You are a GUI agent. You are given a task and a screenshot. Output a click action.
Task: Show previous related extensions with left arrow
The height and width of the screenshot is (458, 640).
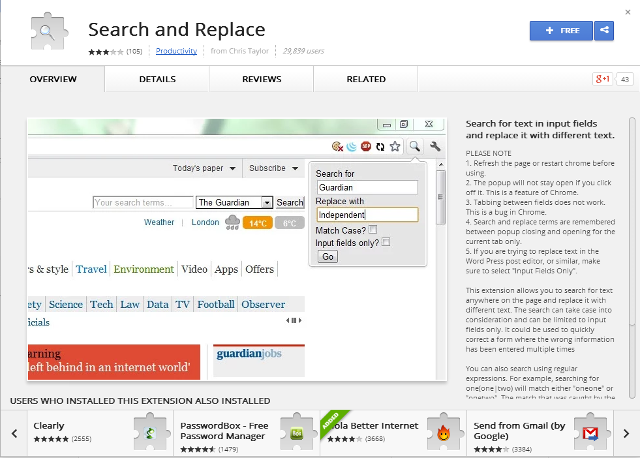click(x=14, y=434)
